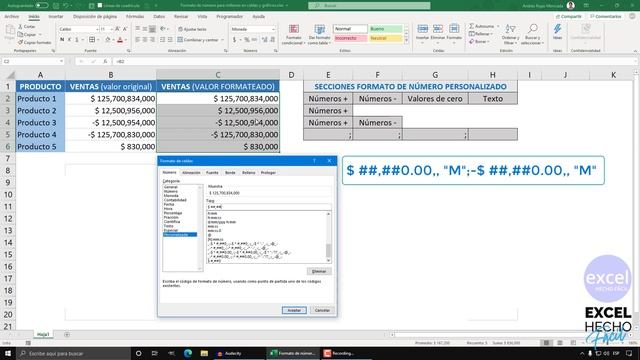Open the Alineación tab in Formato de celdas
640x360 pixels.
(x=191, y=173)
